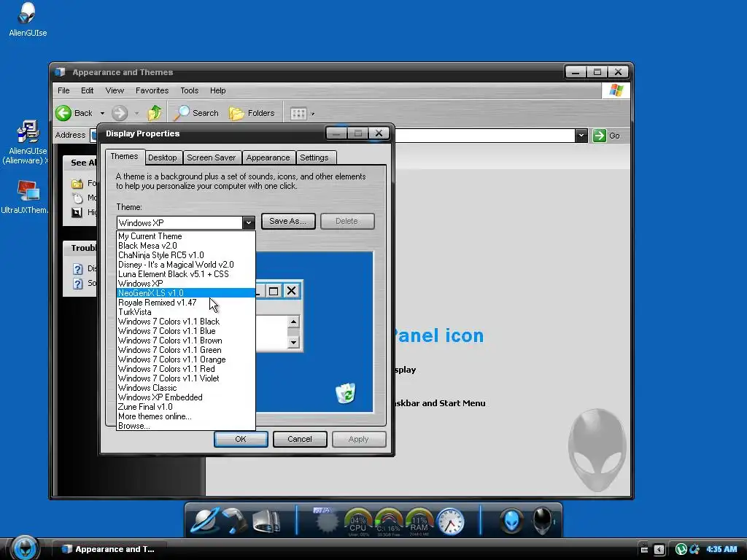Click the OK button
Image resolution: width=747 pixels, height=560 pixels.
click(x=241, y=439)
